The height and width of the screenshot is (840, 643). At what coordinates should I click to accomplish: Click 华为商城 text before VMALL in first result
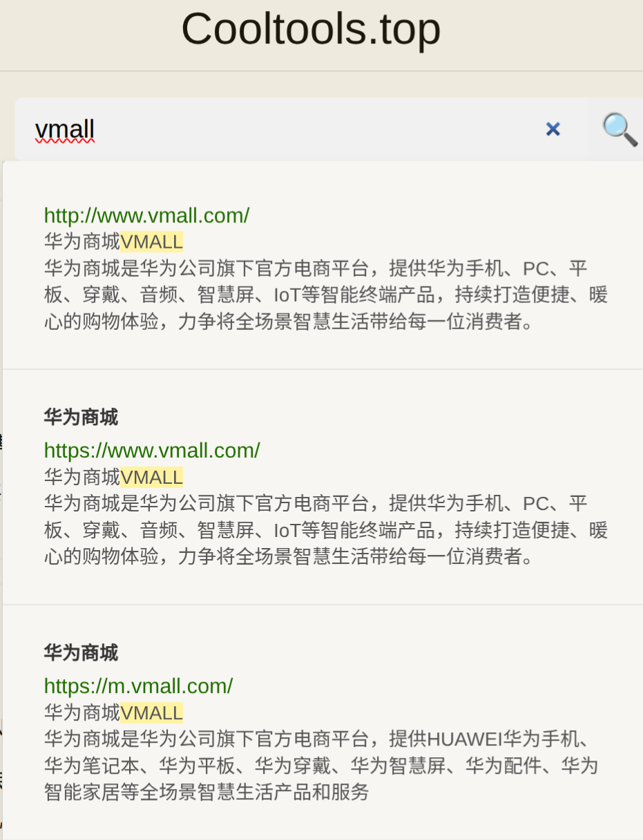pos(82,242)
